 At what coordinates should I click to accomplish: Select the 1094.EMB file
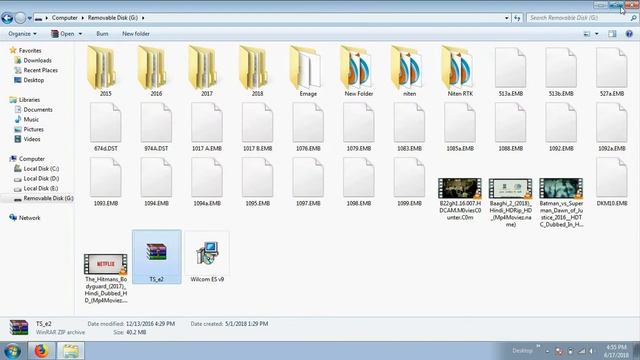tap(156, 182)
